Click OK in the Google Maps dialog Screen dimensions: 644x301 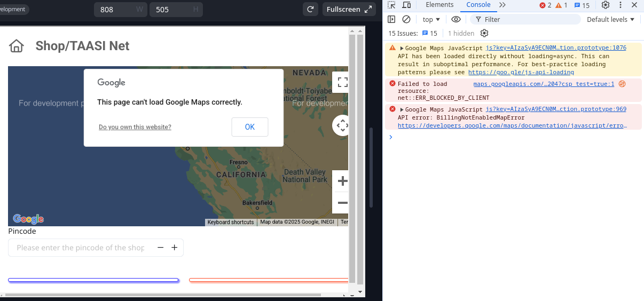pos(250,127)
